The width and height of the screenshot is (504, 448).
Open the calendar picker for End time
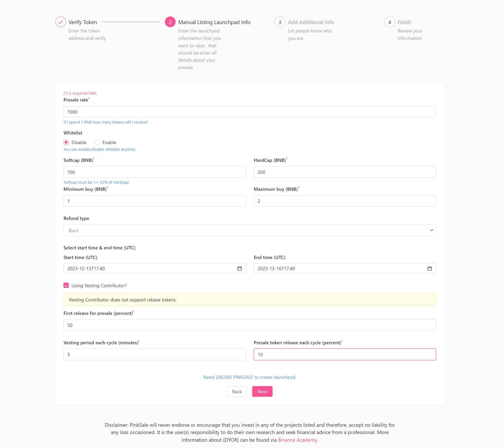(x=430, y=268)
